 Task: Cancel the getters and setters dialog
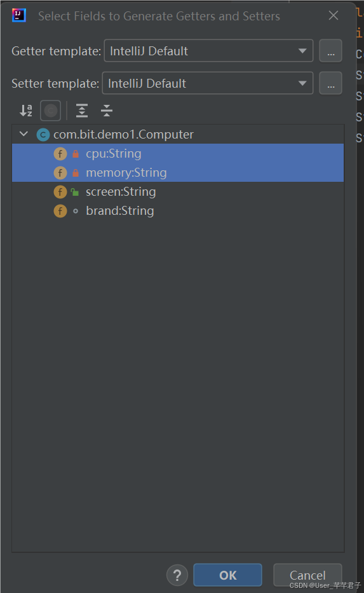[307, 575]
